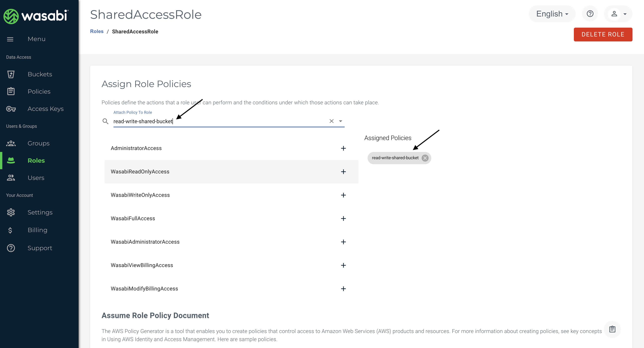Viewport: 644px width, 348px height.
Task: Click the DELETE ROLE button
Action: (603, 35)
